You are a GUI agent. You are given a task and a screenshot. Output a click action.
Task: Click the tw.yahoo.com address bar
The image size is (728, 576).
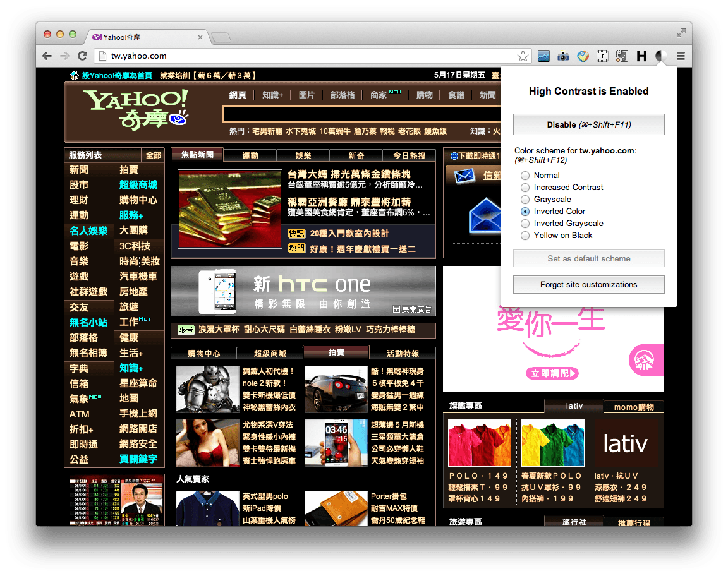303,56
